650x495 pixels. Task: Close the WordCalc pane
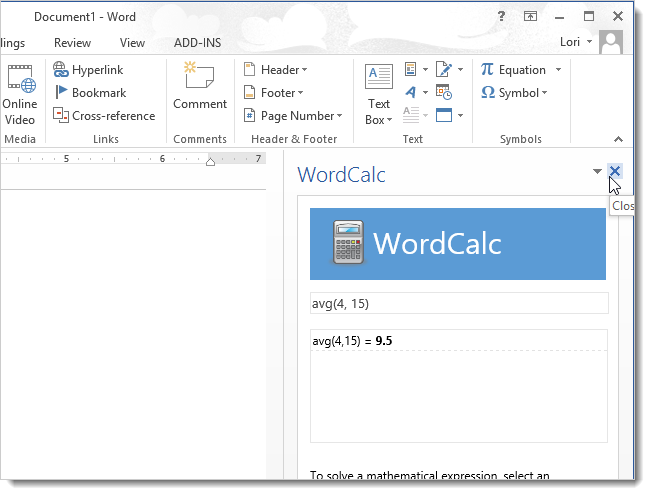coord(615,171)
